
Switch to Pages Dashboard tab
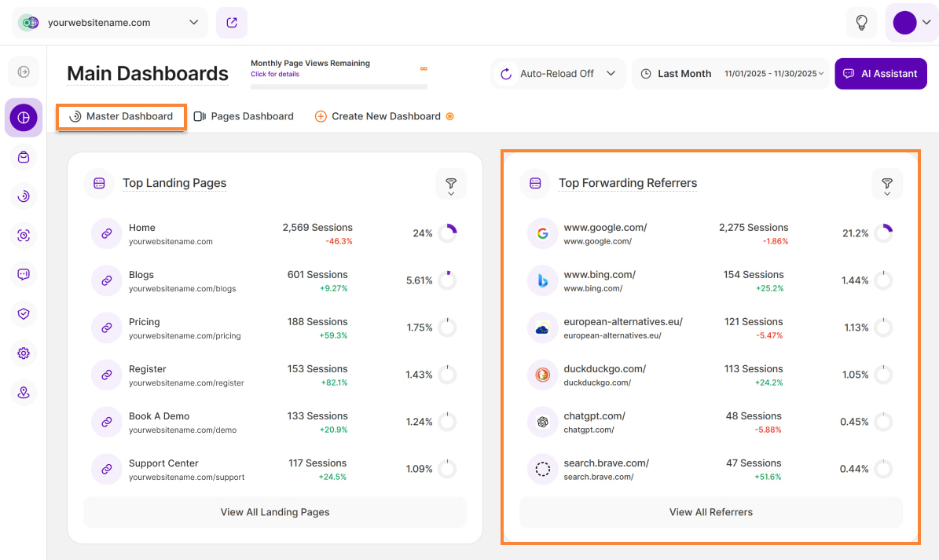244,116
